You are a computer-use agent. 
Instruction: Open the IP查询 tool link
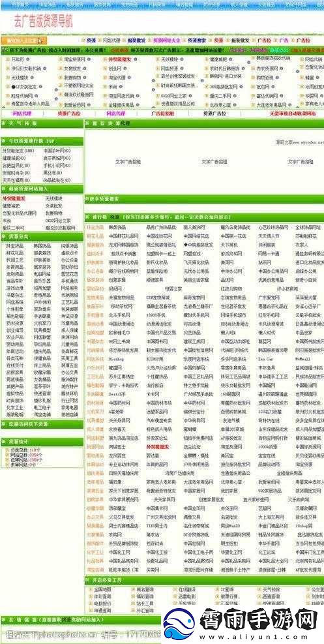(x=228, y=589)
